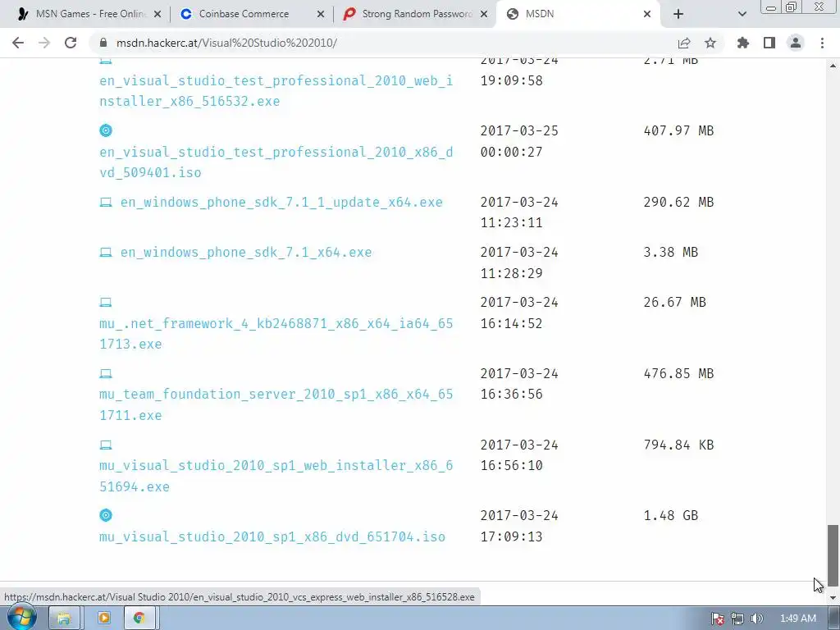Click the 3.38 MB size value
840x630 pixels.
tap(671, 253)
